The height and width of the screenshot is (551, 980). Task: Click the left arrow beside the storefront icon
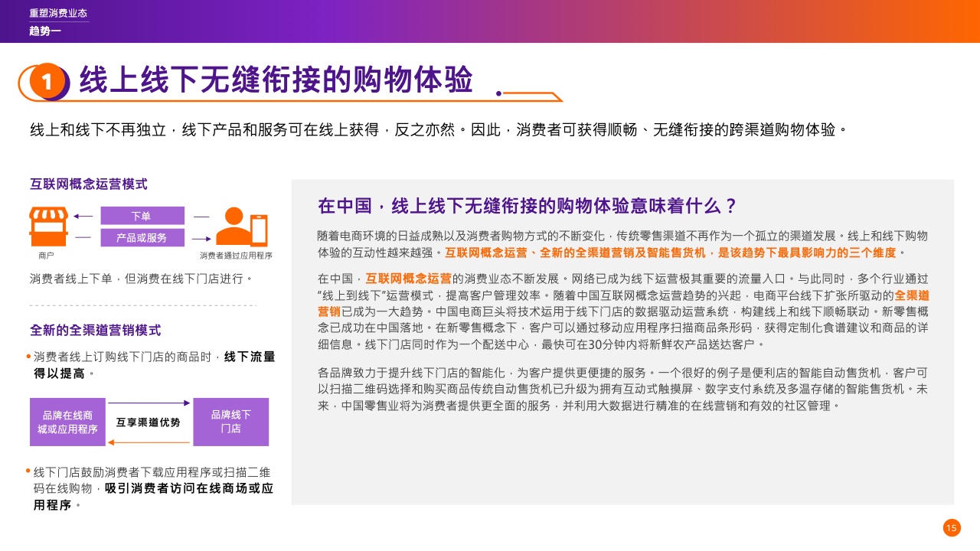[x=83, y=217]
